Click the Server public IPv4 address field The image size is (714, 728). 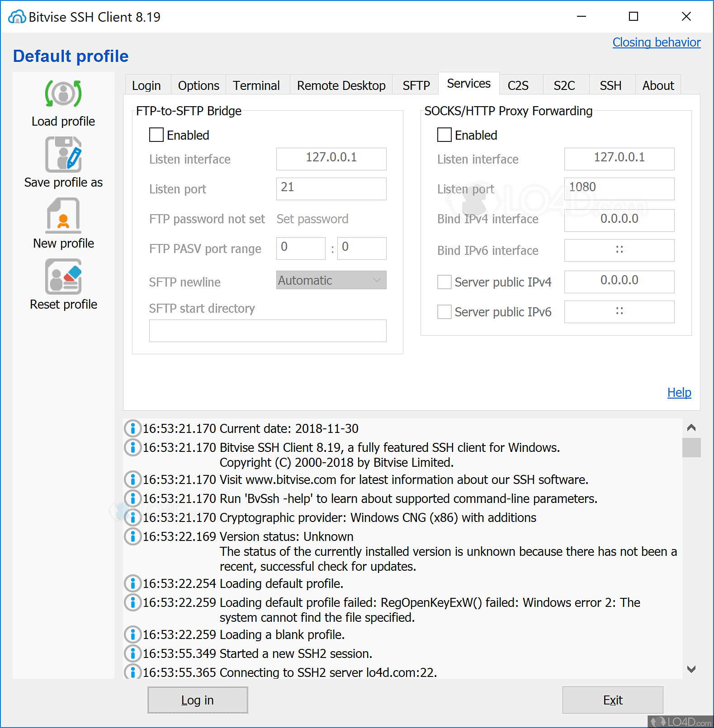[x=619, y=282]
